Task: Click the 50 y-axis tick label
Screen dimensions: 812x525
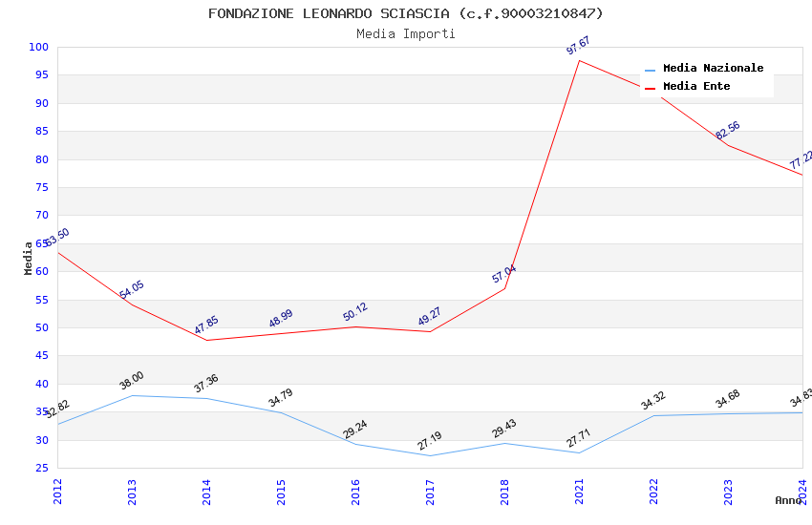Action: [42, 328]
